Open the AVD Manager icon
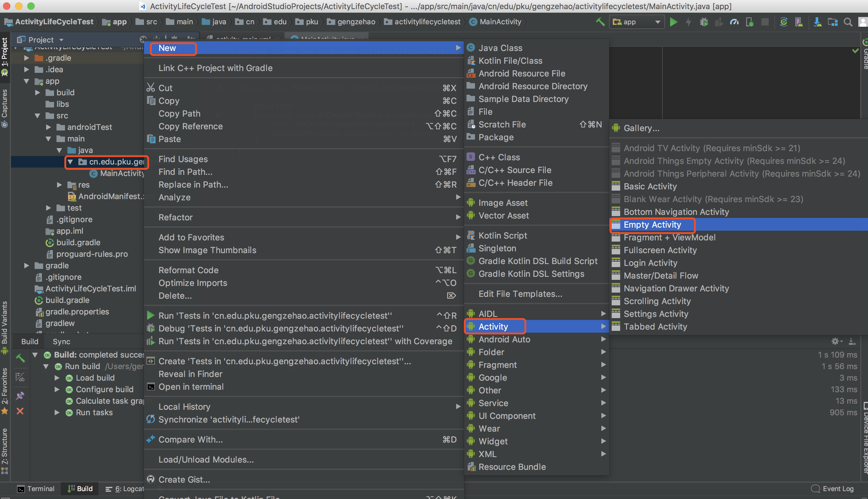The image size is (868, 499). [799, 22]
